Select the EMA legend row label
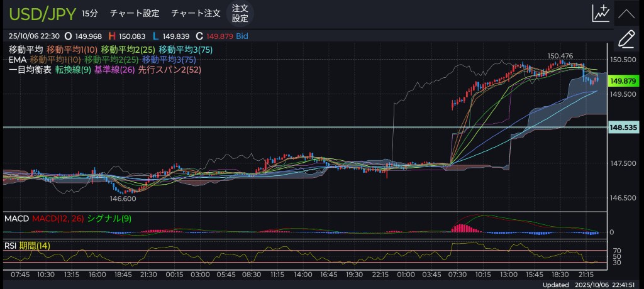644x289 pixels. (17, 60)
